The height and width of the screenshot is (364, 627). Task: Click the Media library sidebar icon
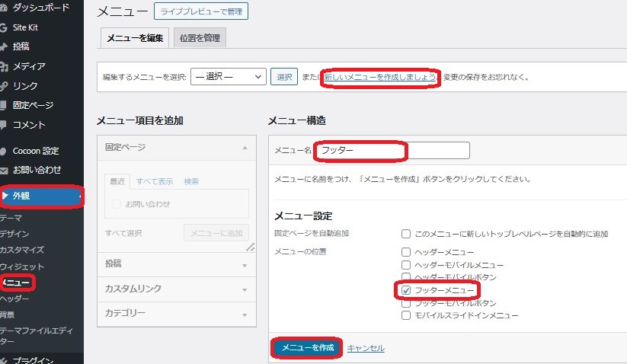pos(4,66)
